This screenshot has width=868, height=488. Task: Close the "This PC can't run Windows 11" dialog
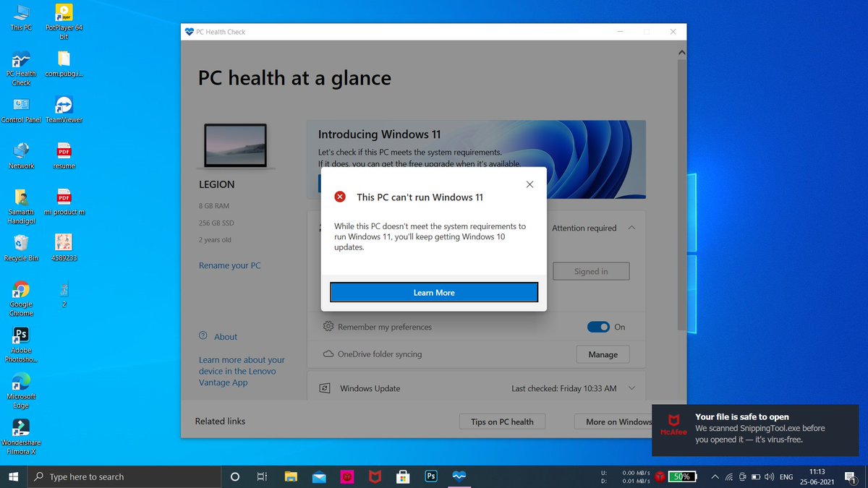point(529,184)
